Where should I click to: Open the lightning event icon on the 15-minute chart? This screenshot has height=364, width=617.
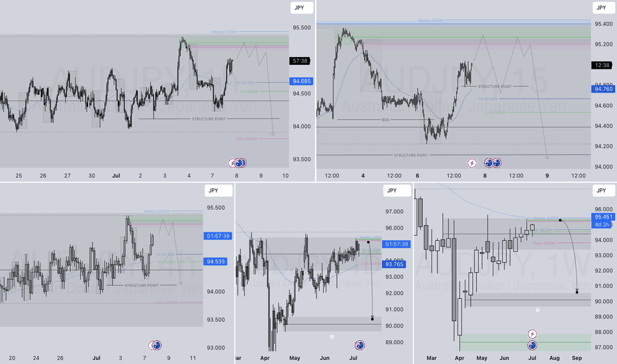coord(472,163)
